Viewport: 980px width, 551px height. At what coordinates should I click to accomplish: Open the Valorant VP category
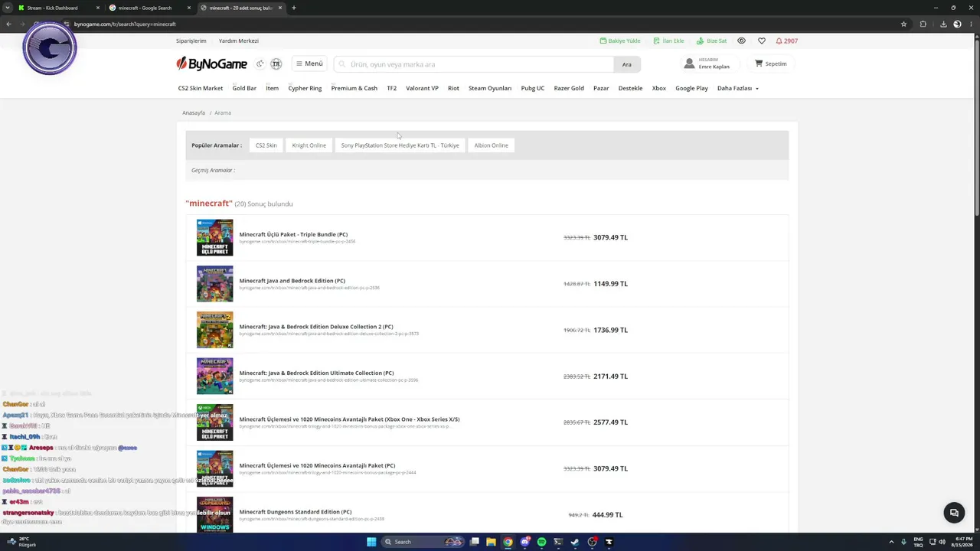pos(422,88)
